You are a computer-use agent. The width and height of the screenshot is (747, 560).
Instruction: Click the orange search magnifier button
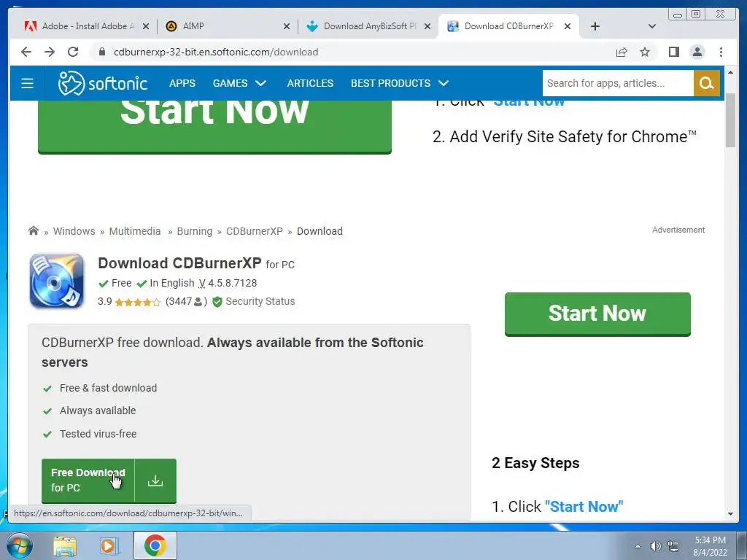tap(706, 83)
